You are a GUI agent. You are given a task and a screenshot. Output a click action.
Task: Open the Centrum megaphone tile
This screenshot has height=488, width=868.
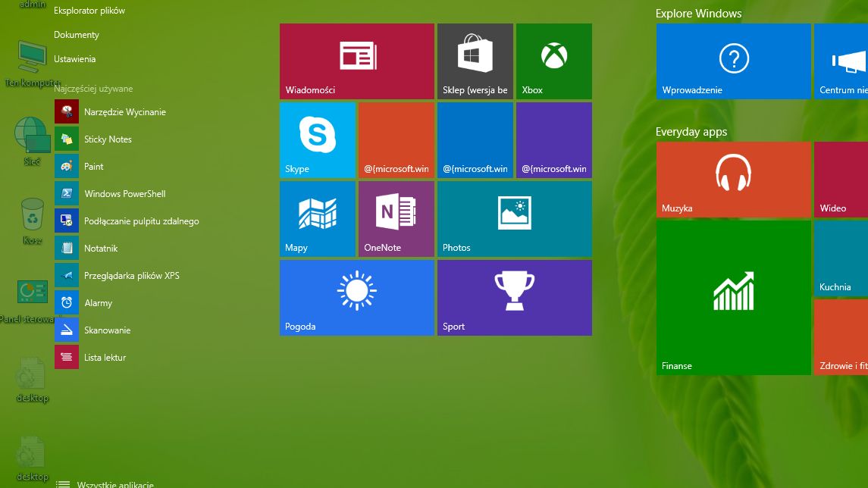[841, 61]
